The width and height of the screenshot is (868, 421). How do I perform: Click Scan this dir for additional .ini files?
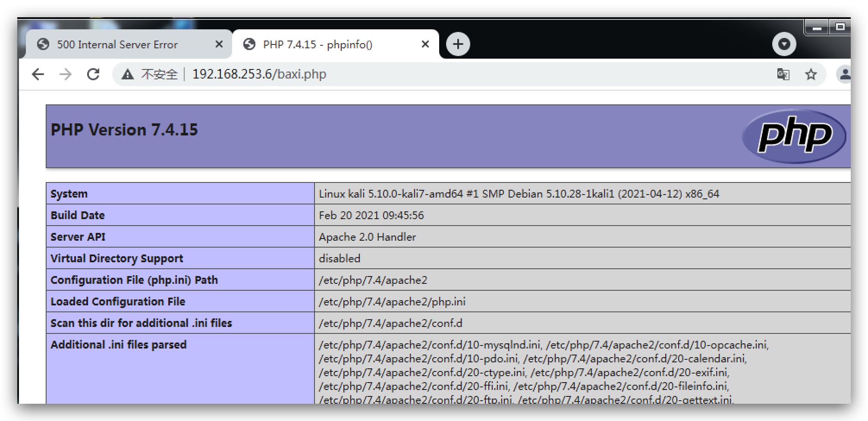coord(141,323)
